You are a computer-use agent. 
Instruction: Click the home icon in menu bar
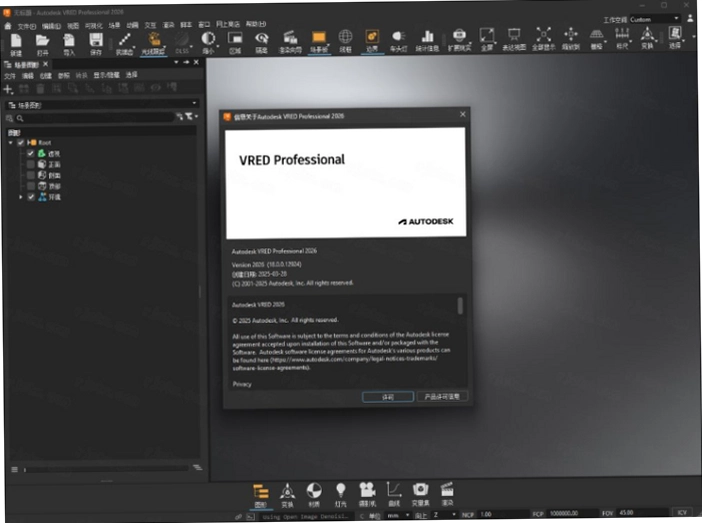click(8, 26)
